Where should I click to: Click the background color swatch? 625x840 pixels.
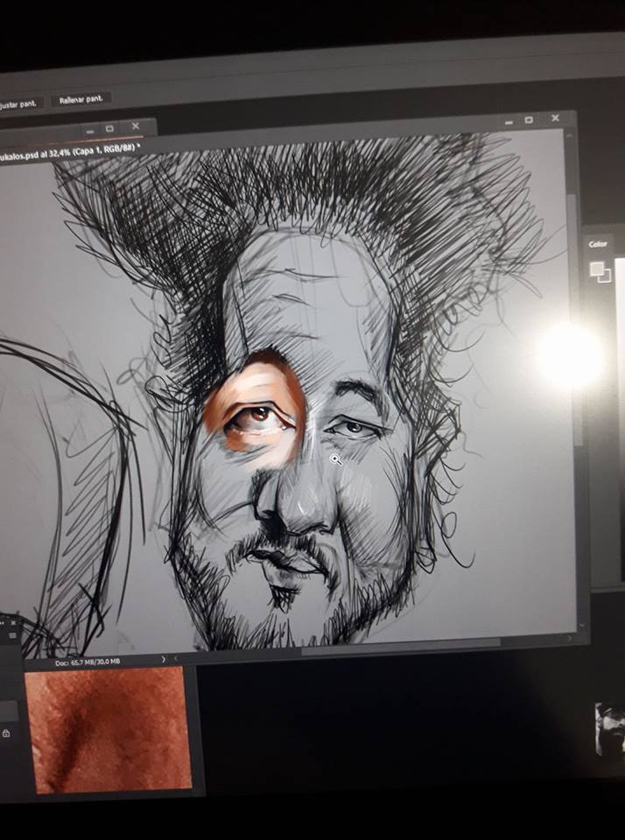point(603,275)
